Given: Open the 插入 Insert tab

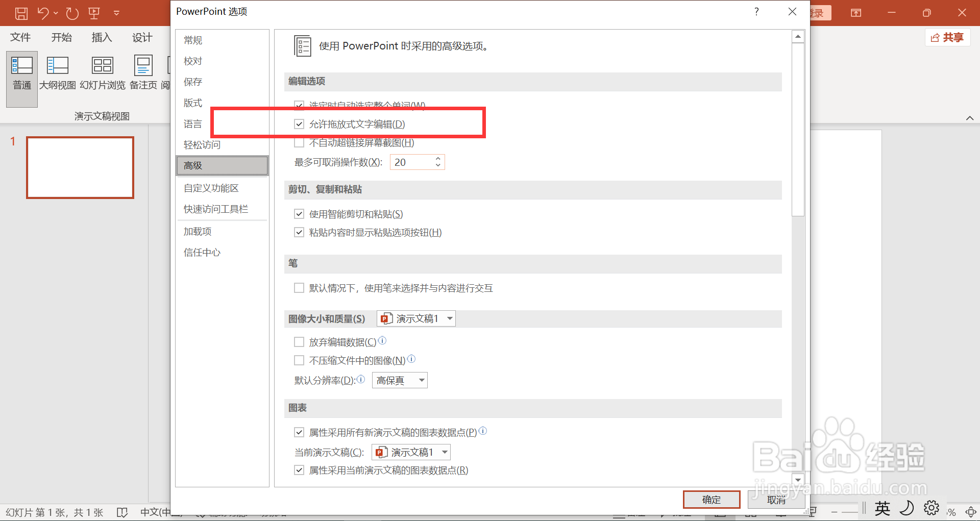Looking at the screenshot, I should tap(102, 37).
